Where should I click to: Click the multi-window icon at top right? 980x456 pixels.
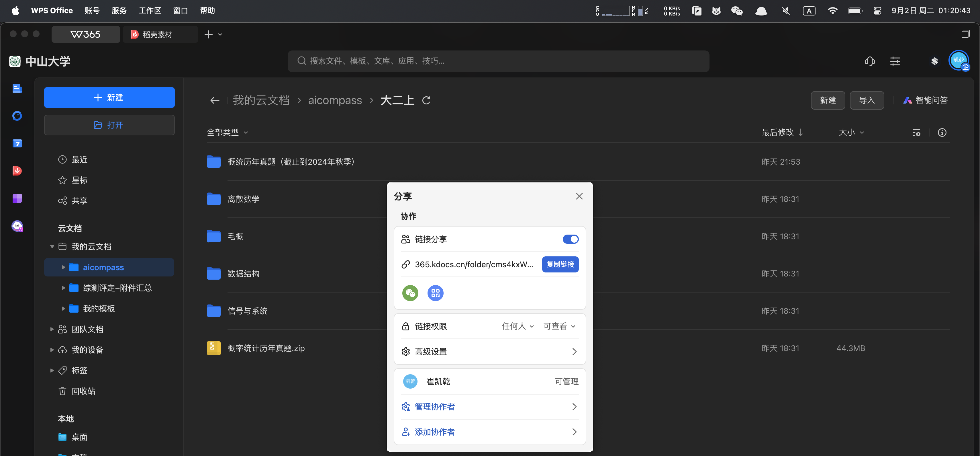[x=966, y=34]
